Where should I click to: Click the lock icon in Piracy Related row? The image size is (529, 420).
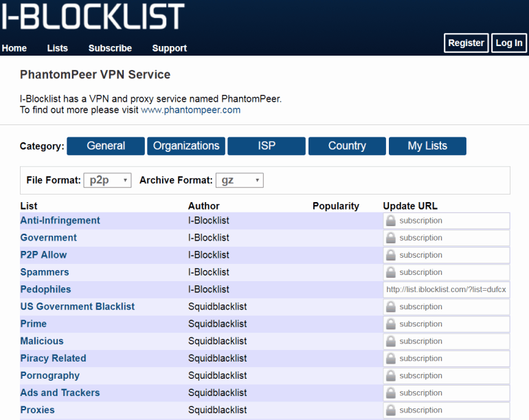pos(391,358)
